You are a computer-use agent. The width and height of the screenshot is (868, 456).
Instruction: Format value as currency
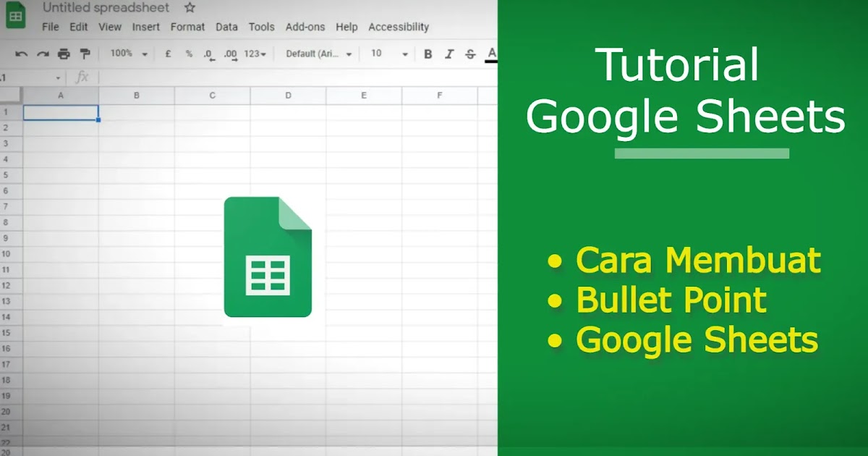168,54
